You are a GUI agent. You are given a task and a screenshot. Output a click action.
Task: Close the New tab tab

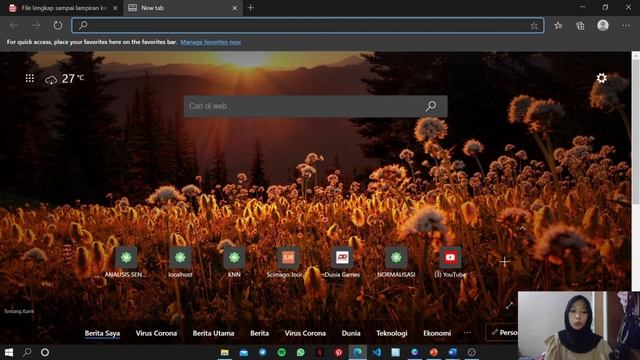click(x=235, y=8)
